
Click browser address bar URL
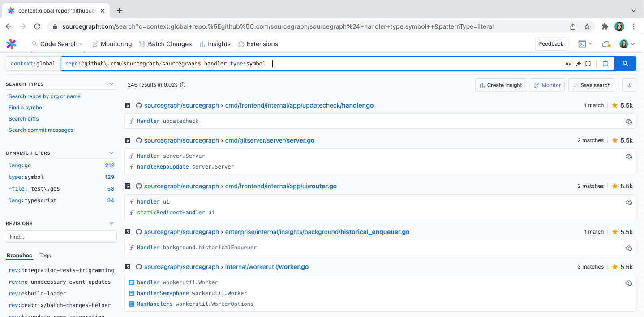coord(278,26)
